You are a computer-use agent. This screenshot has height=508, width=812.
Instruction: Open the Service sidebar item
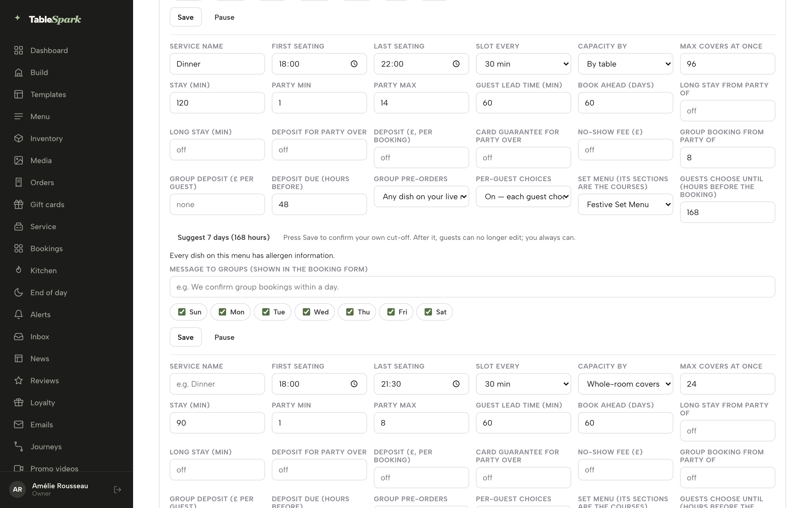43,226
